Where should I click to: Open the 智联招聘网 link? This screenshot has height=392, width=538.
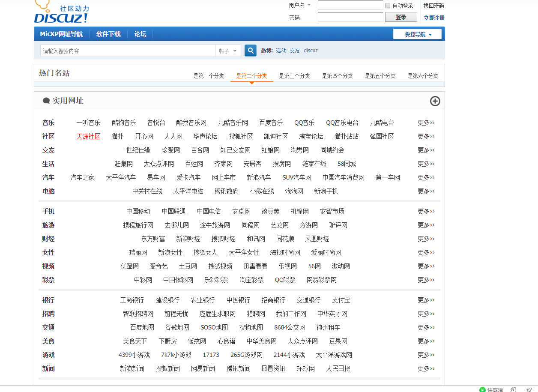(x=138, y=314)
